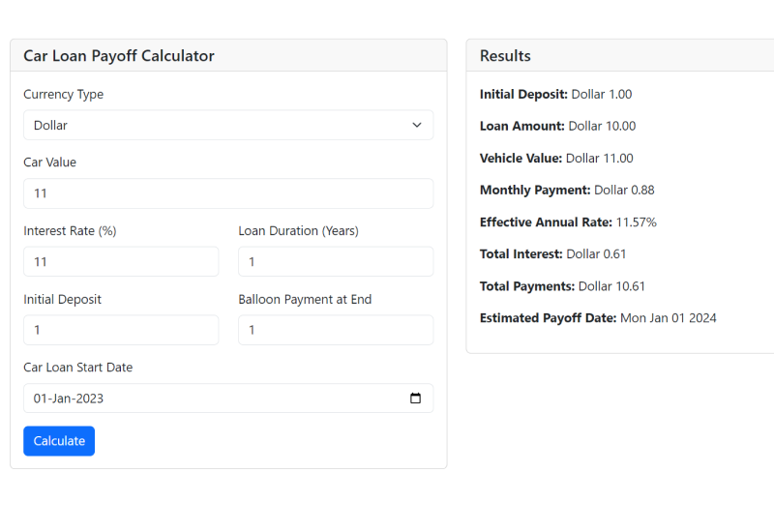
Task: Click the Effective Annual Rate result
Action: [568, 222]
